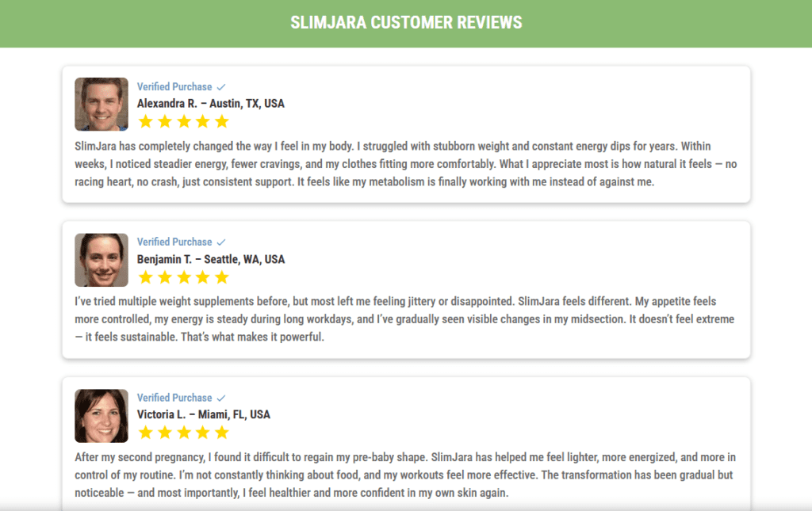Click the checkmark beside Benjamin's Verified Purchase

tap(221, 242)
